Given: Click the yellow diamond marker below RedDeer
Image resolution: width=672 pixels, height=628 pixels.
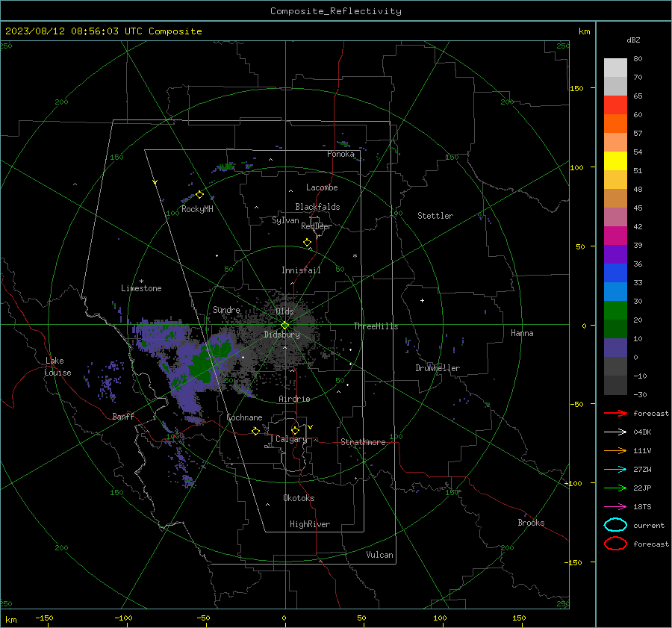Looking at the screenshot, I should point(307,243).
